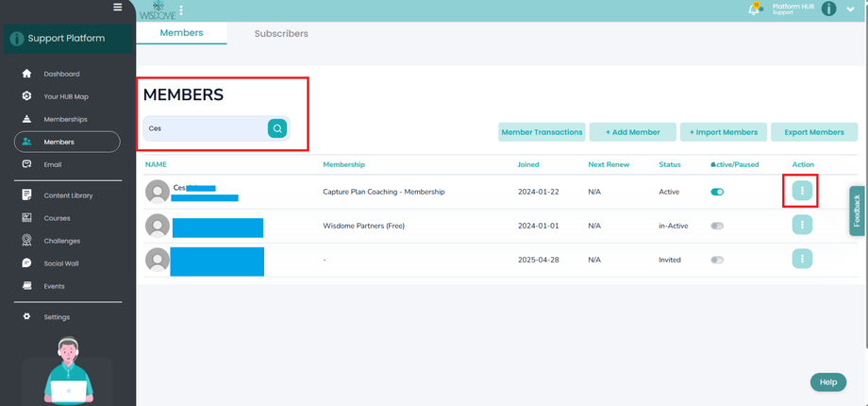868x406 pixels.
Task: Open the Dashboard home icon
Action: [x=26, y=74]
